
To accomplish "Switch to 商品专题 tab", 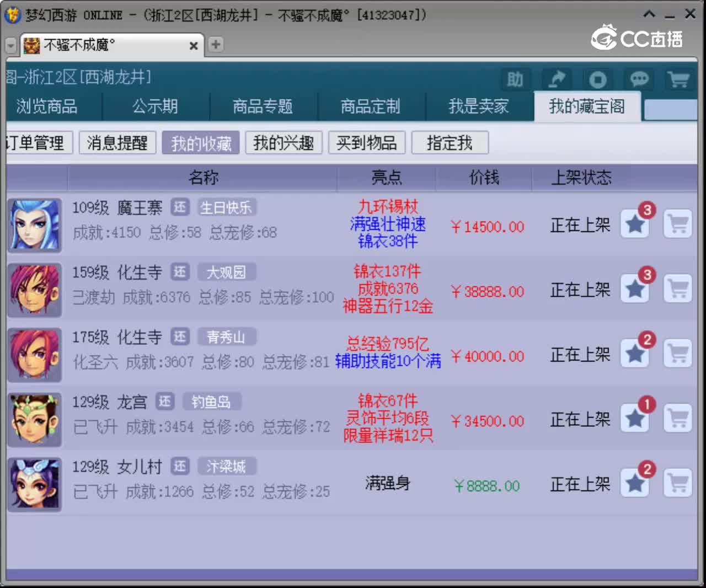I will 263,106.
